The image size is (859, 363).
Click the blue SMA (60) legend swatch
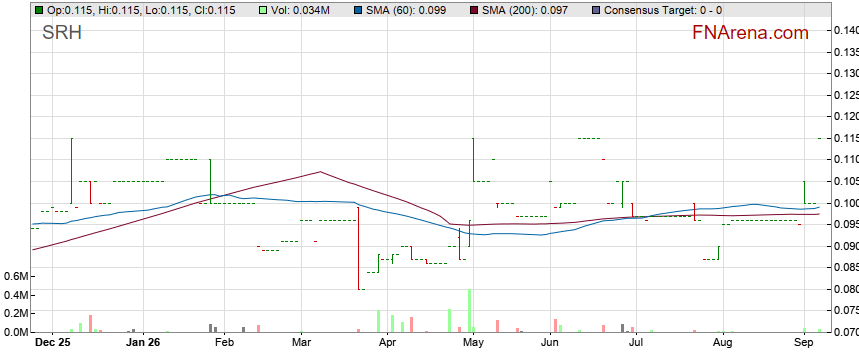coord(358,10)
